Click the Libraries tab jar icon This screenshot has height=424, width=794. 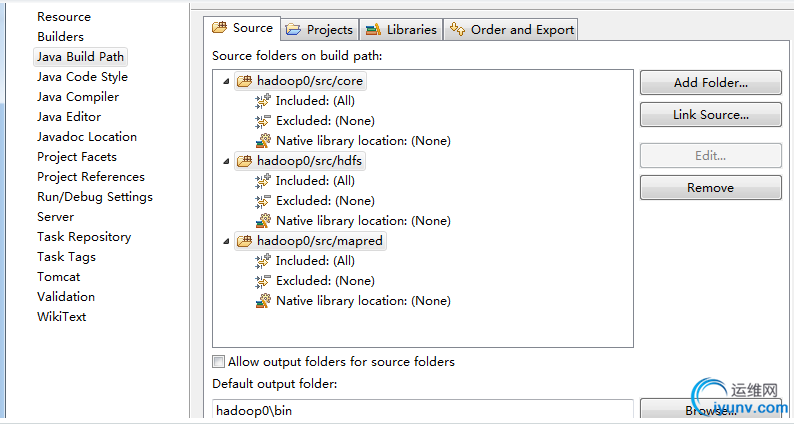click(373, 30)
